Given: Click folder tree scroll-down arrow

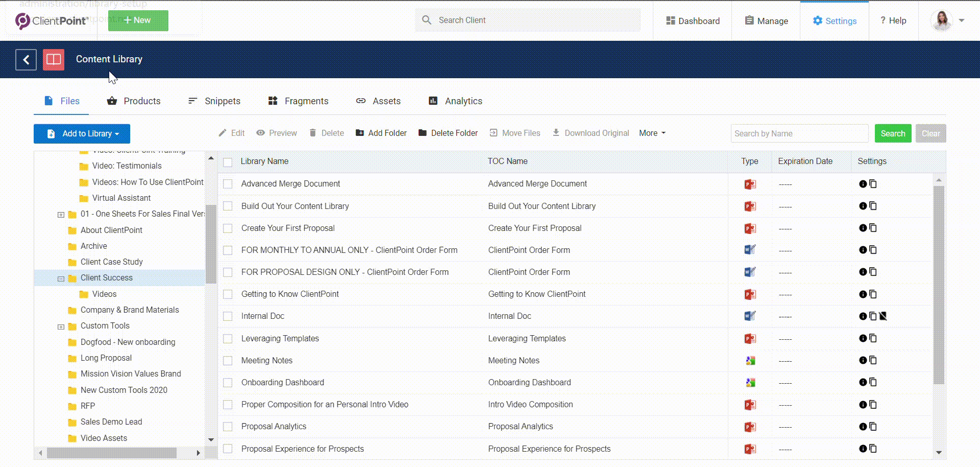Looking at the screenshot, I should [211, 439].
